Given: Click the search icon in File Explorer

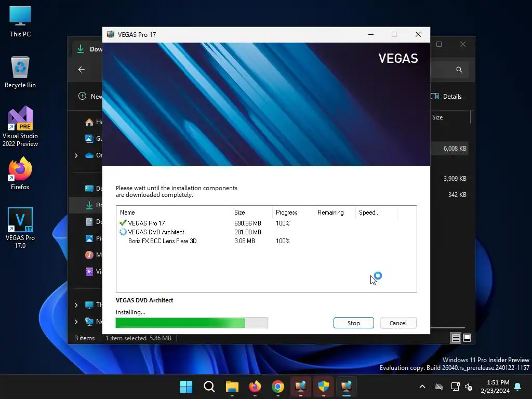Looking at the screenshot, I should [x=459, y=70].
